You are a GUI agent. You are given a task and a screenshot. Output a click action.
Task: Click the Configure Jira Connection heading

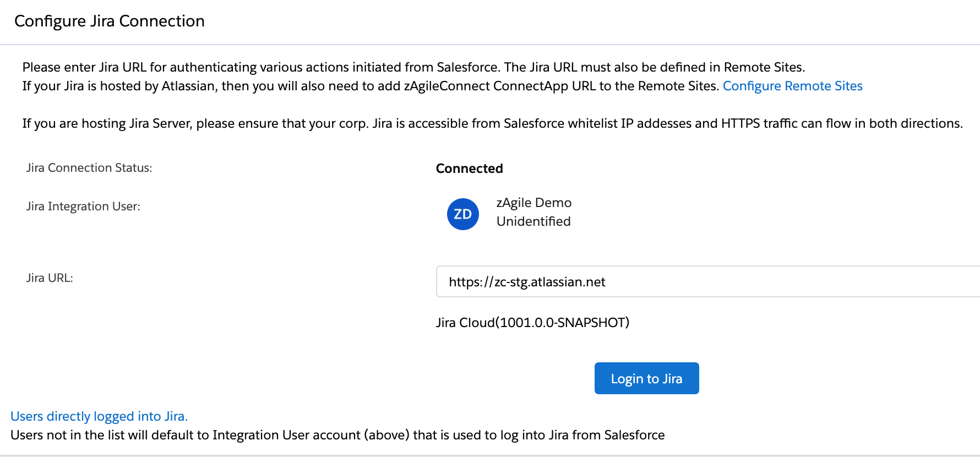(110, 21)
